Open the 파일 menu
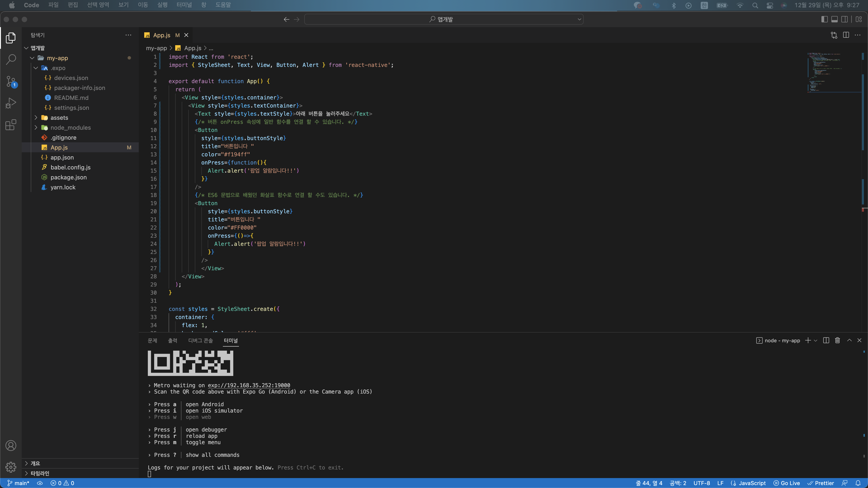 click(x=53, y=5)
